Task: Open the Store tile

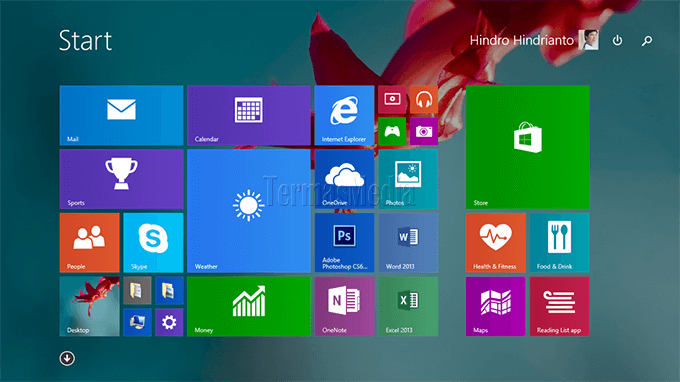Action: coord(528,147)
